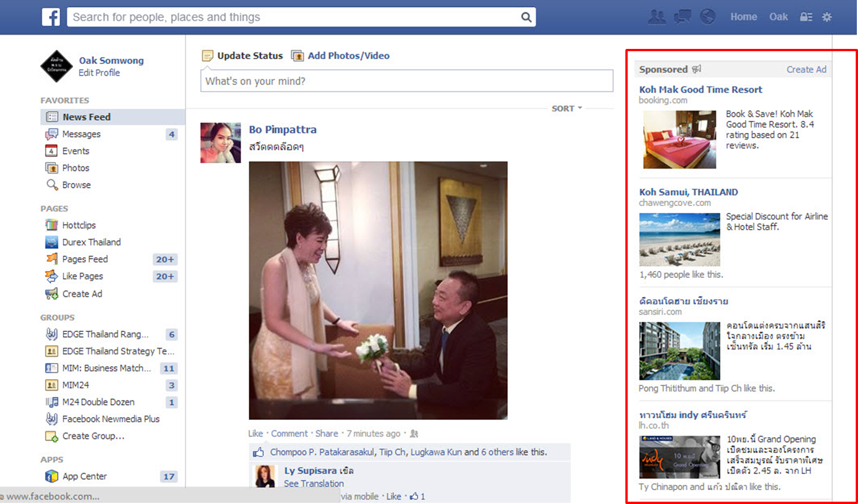
Task: Open the messages icon in top bar
Action: pos(682,17)
